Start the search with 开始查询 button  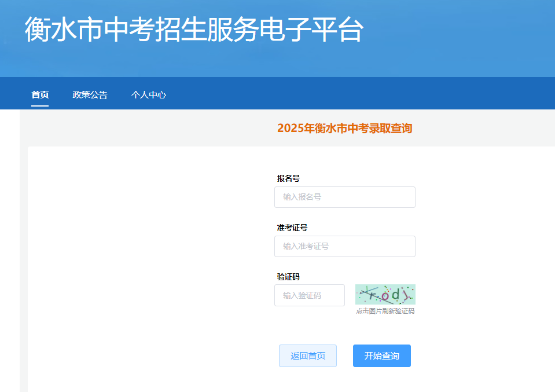tap(381, 356)
